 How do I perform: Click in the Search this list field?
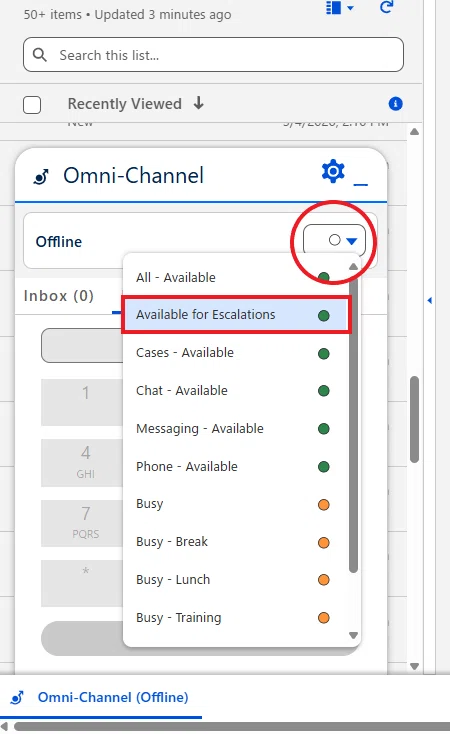(x=214, y=55)
